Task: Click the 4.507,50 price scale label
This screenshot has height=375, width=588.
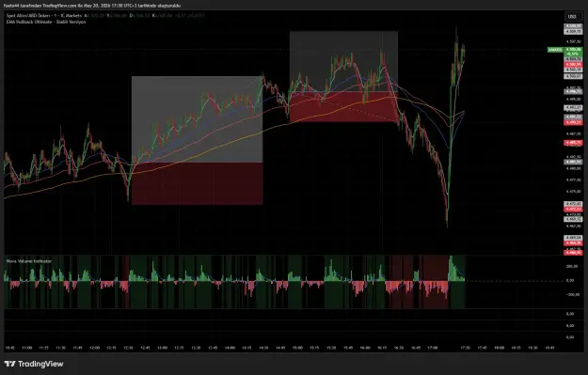Action: [x=573, y=41]
